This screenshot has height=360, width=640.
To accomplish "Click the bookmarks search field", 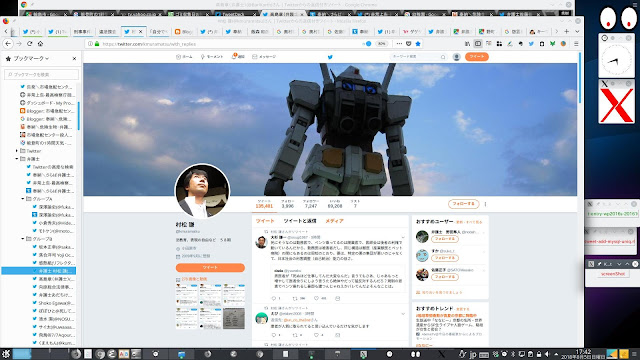I will (x=41, y=74).
